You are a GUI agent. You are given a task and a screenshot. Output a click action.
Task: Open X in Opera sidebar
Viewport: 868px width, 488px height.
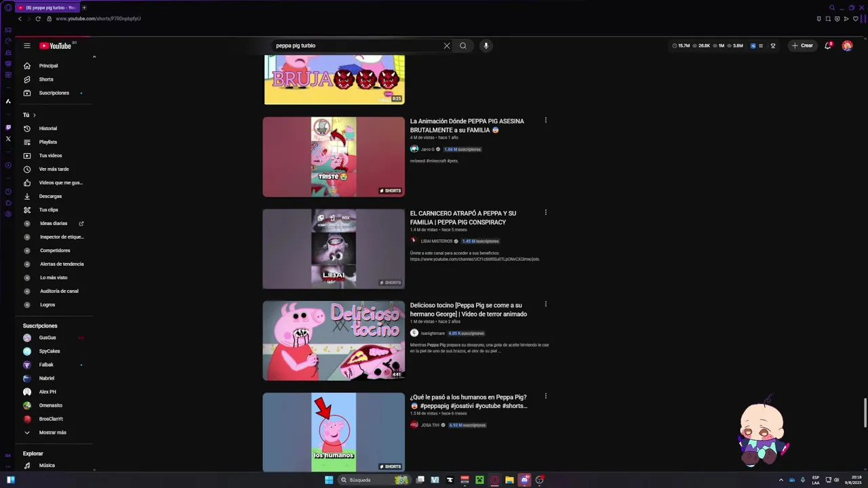pyautogui.click(x=8, y=139)
